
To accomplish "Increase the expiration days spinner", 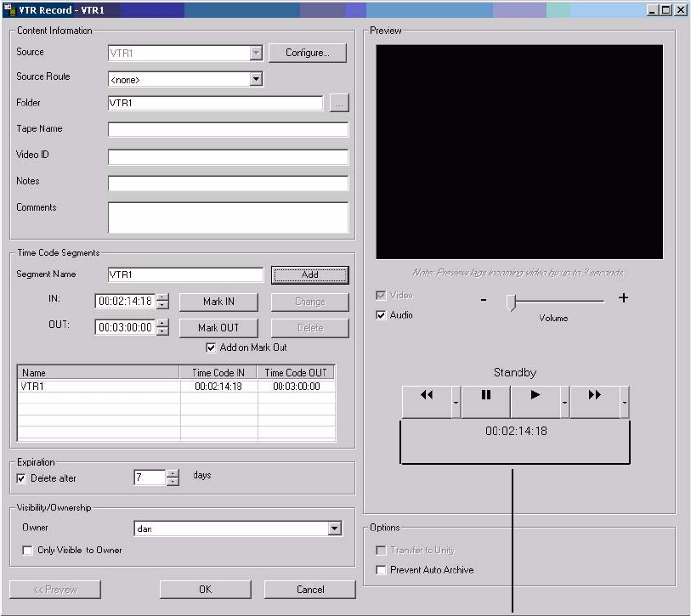I will (173, 473).
